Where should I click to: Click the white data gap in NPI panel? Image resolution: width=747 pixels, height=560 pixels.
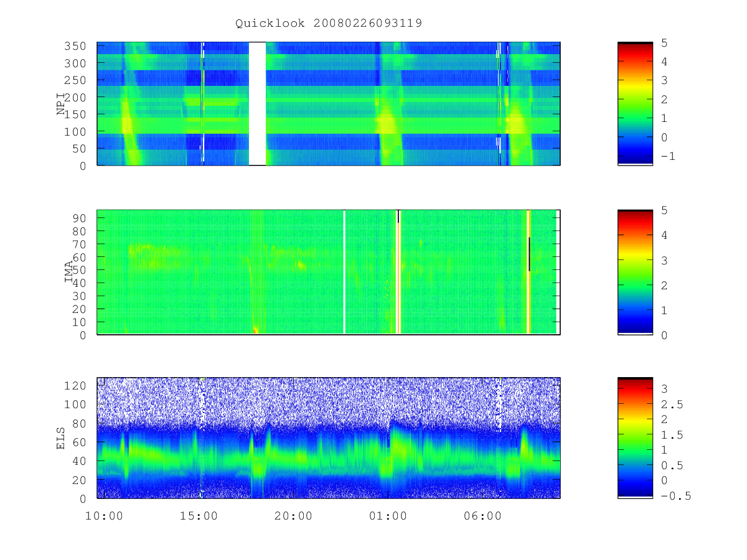click(x=257, y=103)
